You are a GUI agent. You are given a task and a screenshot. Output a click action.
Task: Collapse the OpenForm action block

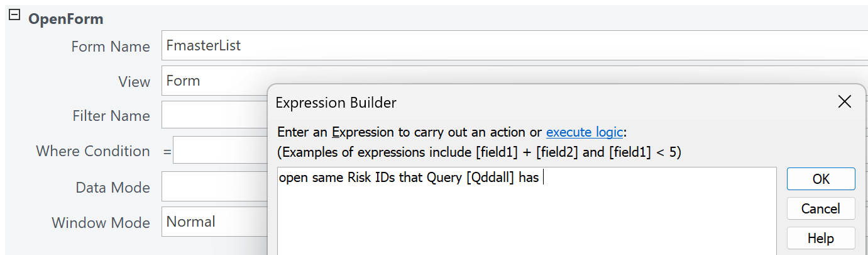click(x=14, y=18)
